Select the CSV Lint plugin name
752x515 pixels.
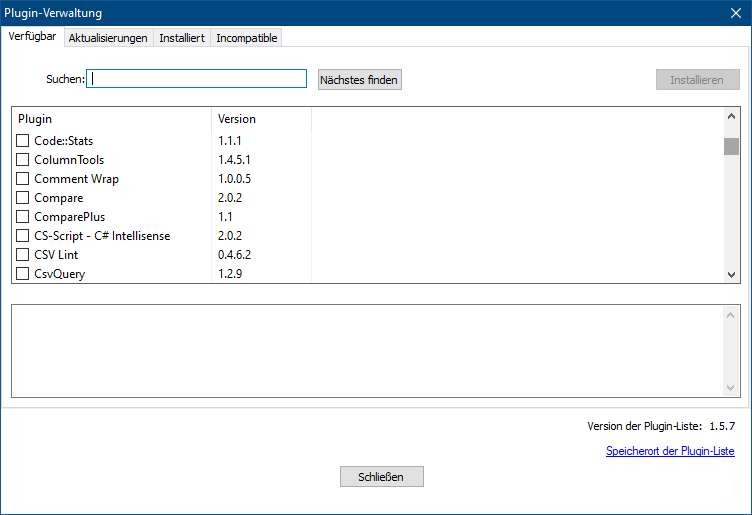point(56,255)
